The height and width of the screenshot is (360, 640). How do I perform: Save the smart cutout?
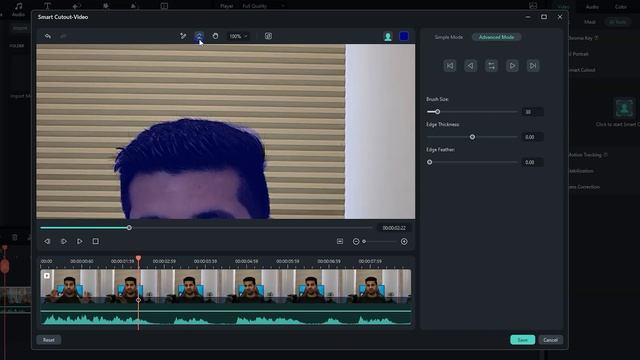[522, 340]
